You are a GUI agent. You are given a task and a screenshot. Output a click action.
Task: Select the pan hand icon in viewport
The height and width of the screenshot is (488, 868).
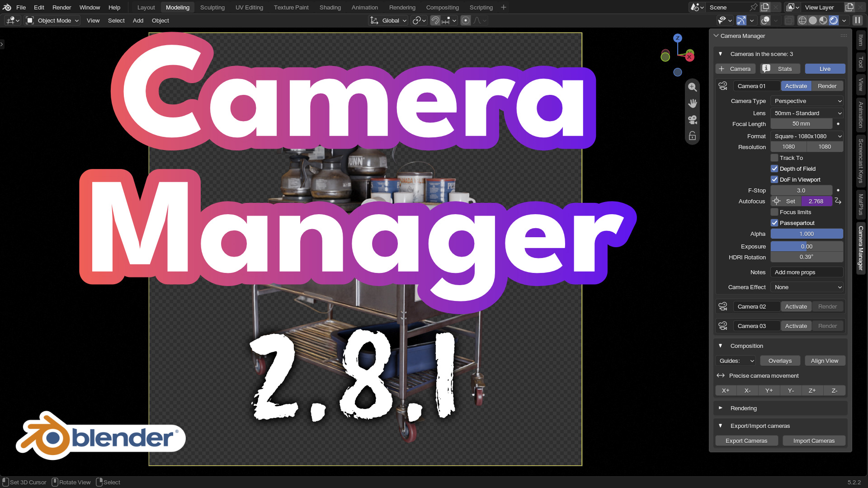coord(692,103)
